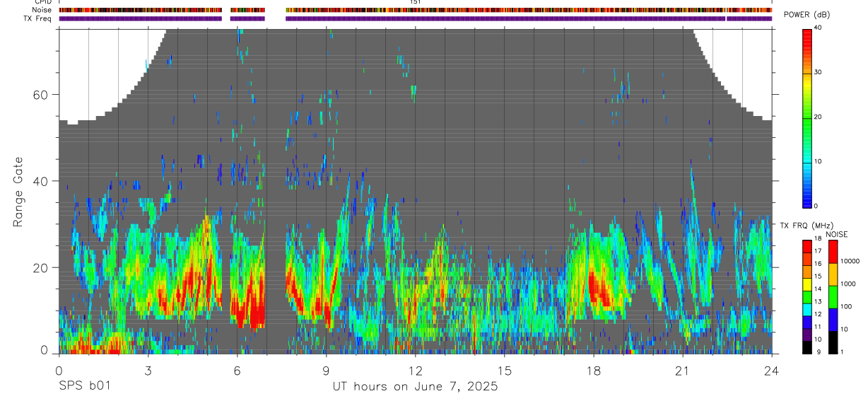Click the UT hours on June 7, 2025 label
This screenshot has height=401, width=868.
coord(416,387)
